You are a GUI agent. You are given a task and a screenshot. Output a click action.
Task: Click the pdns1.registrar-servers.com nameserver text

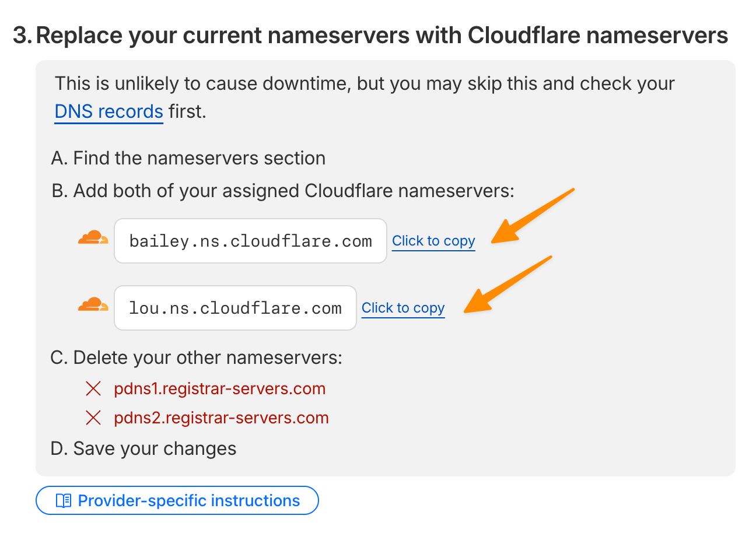(220, 389)
